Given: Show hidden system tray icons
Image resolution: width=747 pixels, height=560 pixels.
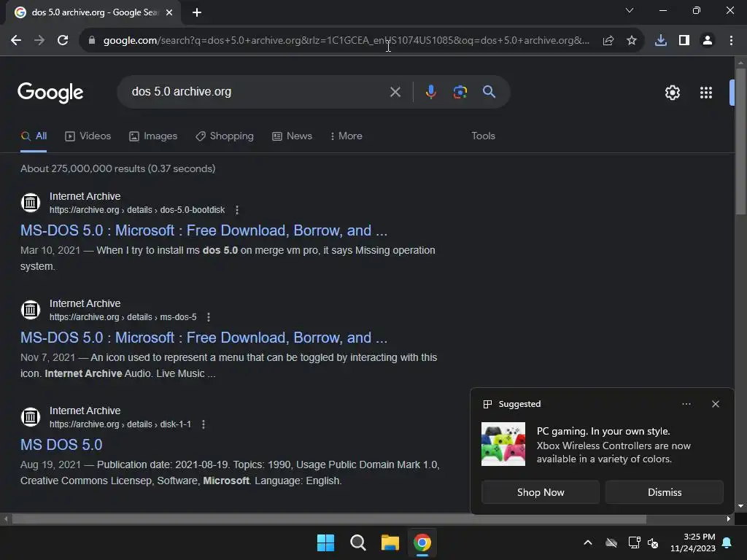Looking at the screenshot, I should point(588,542).
